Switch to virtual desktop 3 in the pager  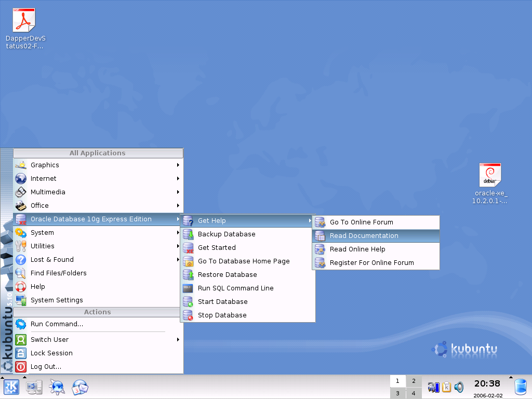(x=397, y=393)
